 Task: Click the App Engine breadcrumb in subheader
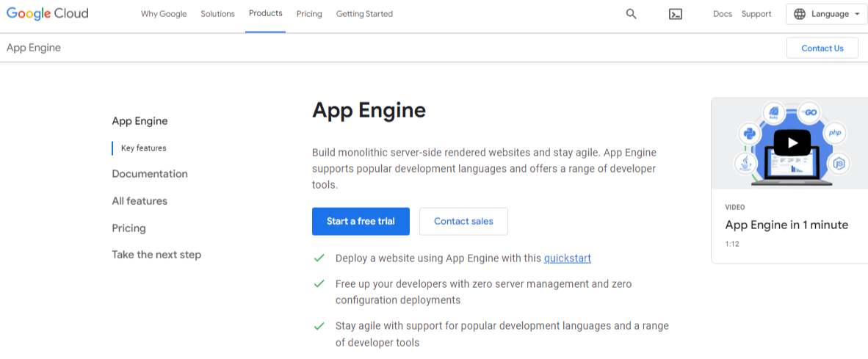(34, 48)
